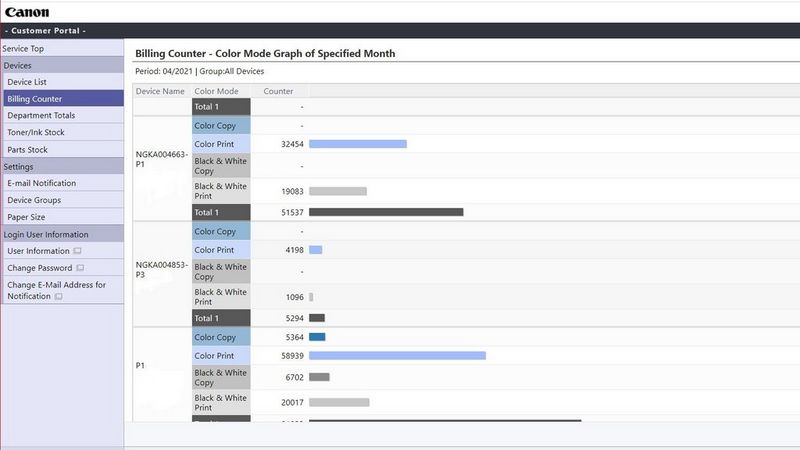Go to Department Totals
800x450 pixels.
coord(41,116)
